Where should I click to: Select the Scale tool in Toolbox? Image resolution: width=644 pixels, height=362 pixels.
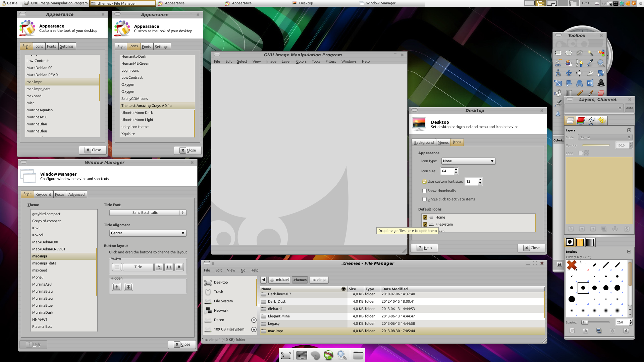click(558, 83)
